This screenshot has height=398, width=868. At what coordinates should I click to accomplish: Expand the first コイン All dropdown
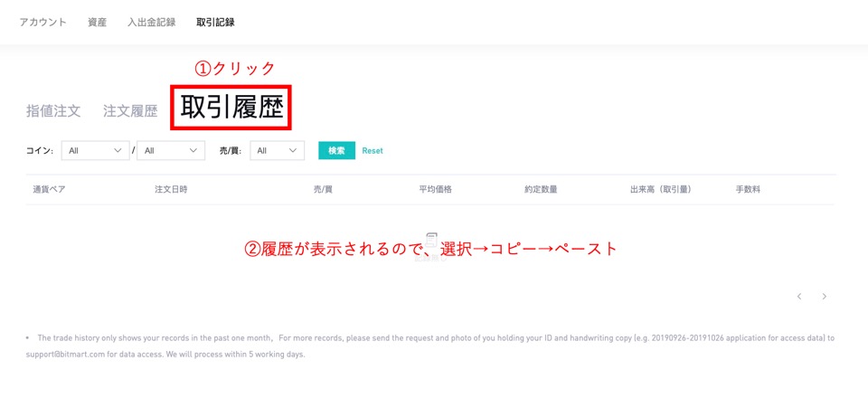[x=95, y=150]
